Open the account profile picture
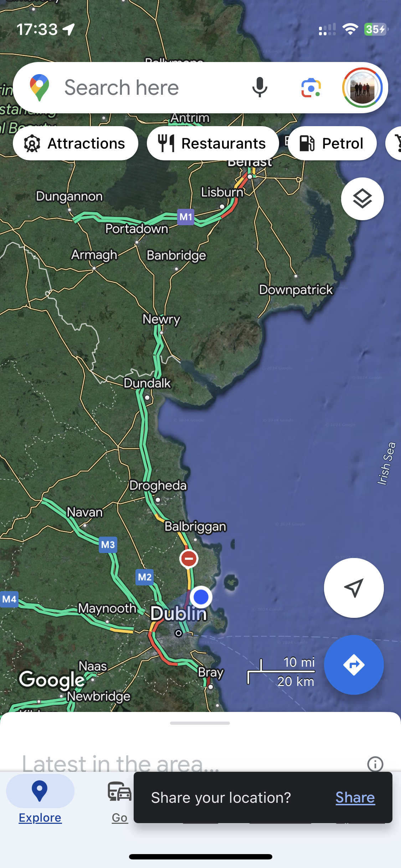This screenshot has height=868, width=401. (362, 88)
